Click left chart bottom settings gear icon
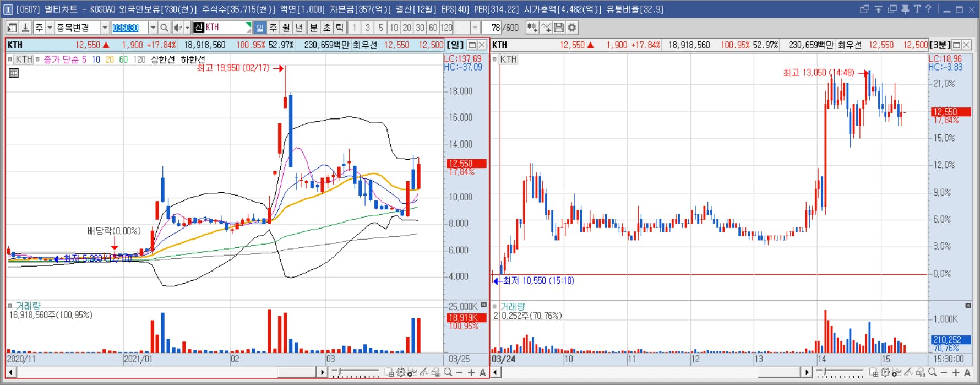 pyautogui.click(x=401, y=372)
